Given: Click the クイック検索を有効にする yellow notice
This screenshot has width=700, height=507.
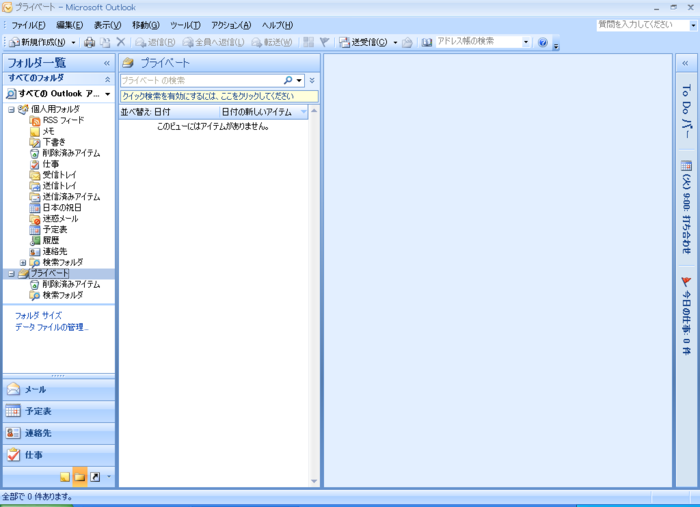Looking at the screenshot, I should pyautogui.click(x=219, y=96).
